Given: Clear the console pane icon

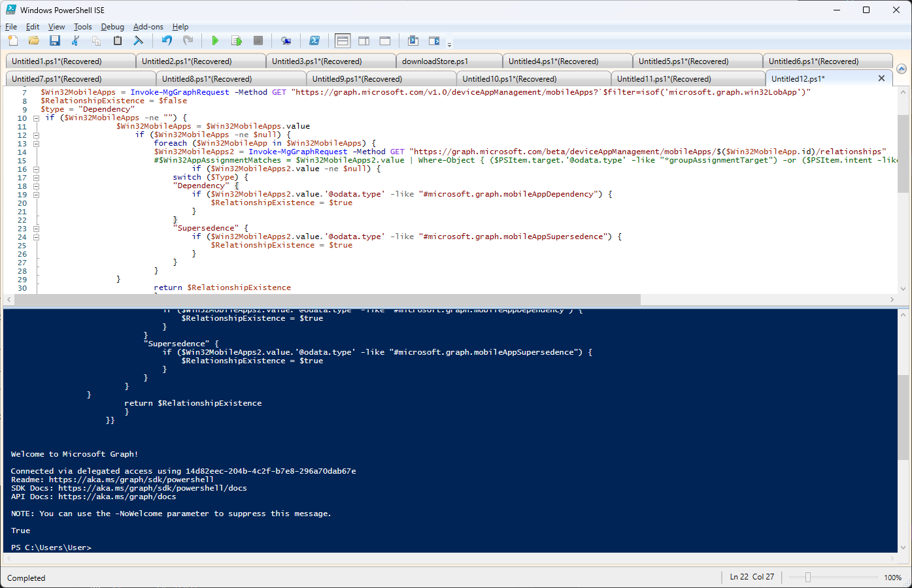Looking at the screenshot, I should (139, 41).
